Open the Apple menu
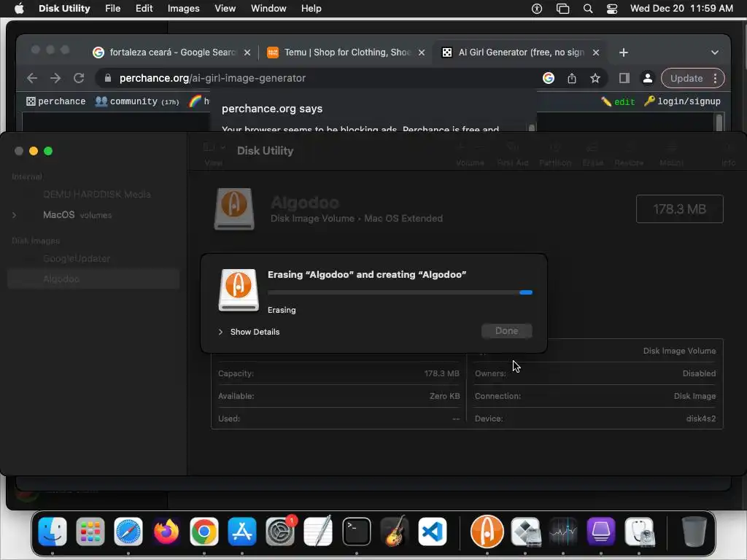Image resolution: width=747 pixels, height=560 pixels. point(19,9)
